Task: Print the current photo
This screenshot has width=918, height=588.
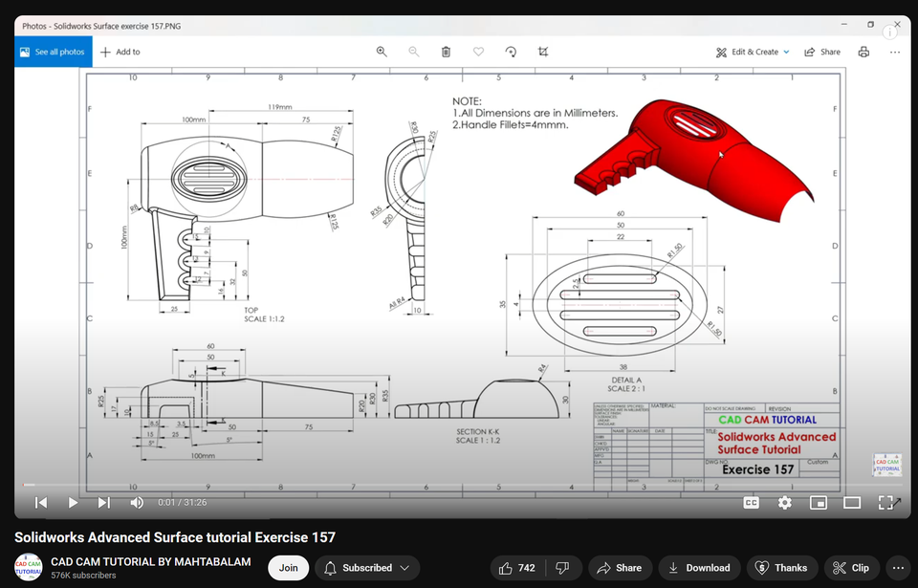Action: (865, 52)
